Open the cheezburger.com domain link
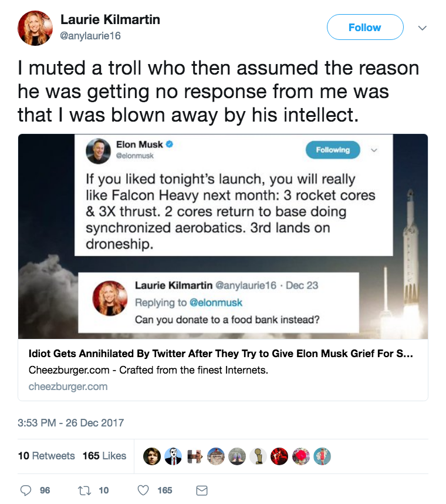Image resolution: width=446 pixels, height=504 pixels. [x=68, y=387]
